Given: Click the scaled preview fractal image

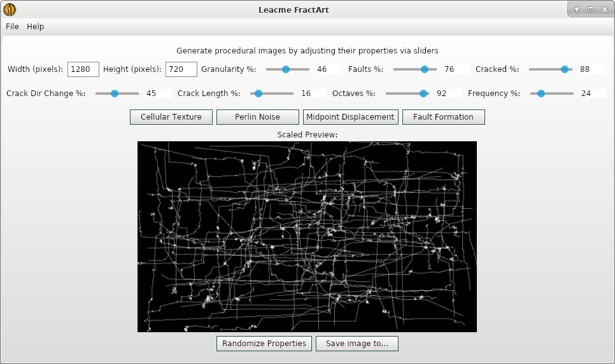Looking at the screenshot, I should (x=307, y=237).
